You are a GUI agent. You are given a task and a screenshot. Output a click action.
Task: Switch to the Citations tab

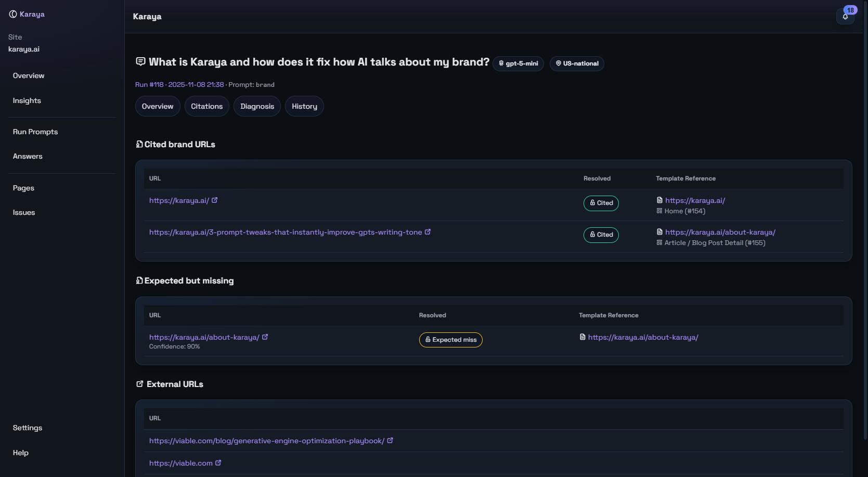(x=206, y=106)
